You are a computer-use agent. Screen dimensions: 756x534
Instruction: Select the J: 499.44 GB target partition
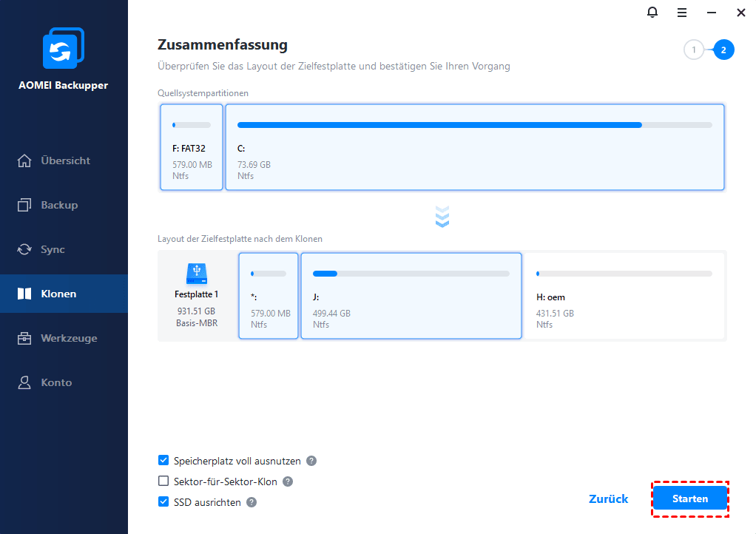[x=411, y=295]
